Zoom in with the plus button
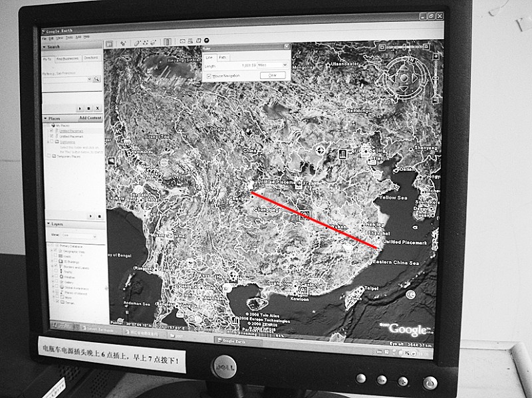Screen dimensions: 532x398 click(436, 56)
